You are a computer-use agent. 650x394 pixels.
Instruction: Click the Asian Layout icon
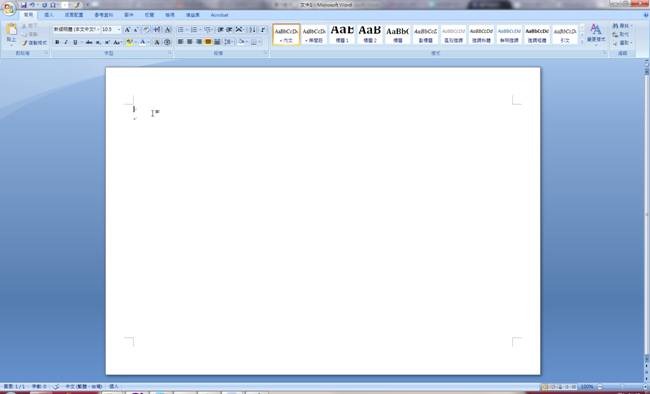pyautogui.click(x=239, y=30)
